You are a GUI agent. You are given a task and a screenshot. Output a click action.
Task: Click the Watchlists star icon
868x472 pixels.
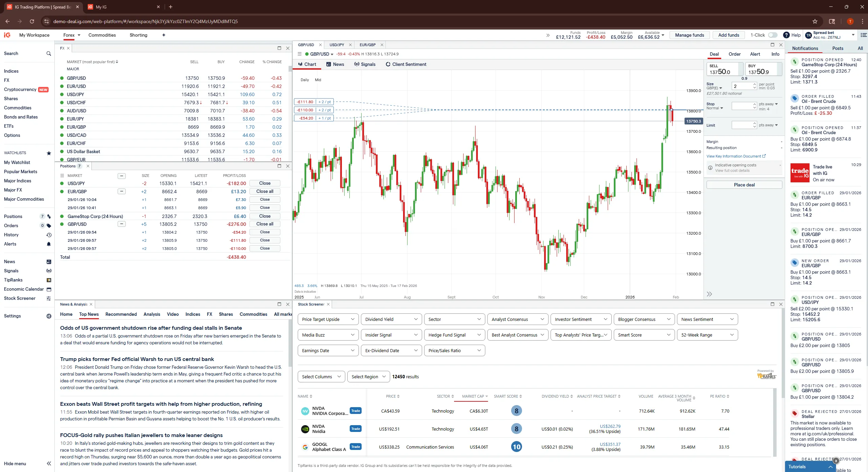(49, 153)
